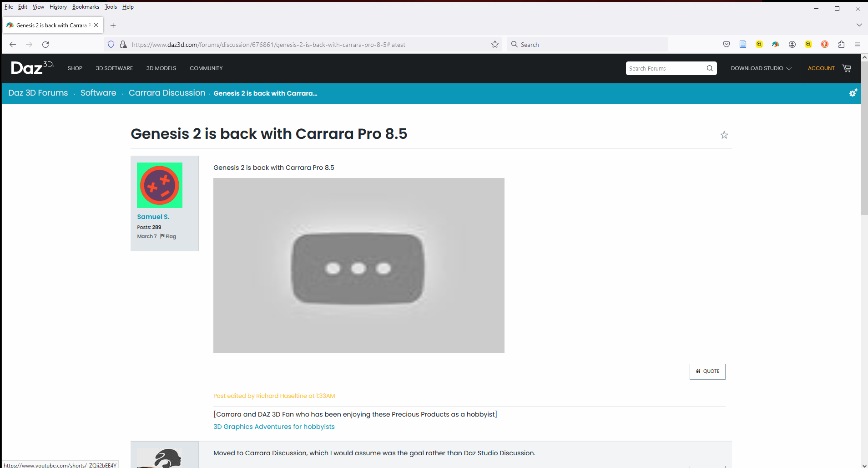Open the Pocket save icon
The height and width of the screenshot is (468, 868).
pyautogui.click(x=727, y=44)
